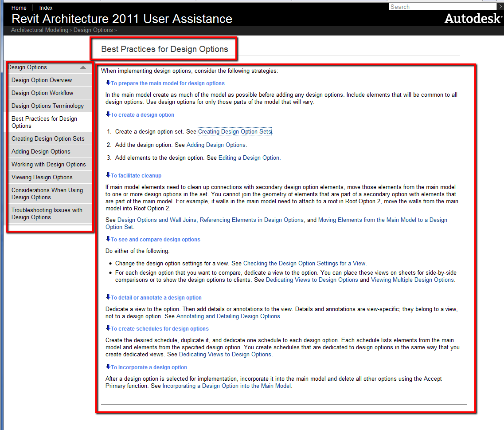
Task: Open Viewing Design Options topic
Action: point(50,177)
